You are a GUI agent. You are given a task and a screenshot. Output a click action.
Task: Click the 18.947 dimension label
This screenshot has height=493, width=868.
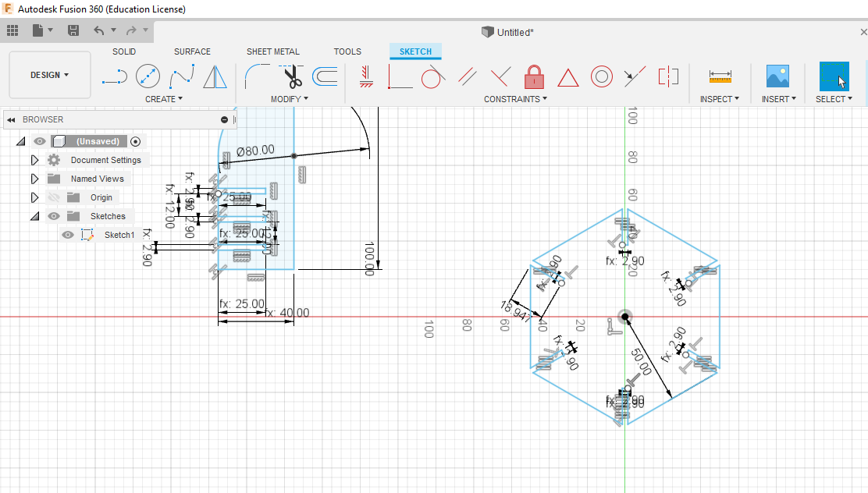[516, 311]
